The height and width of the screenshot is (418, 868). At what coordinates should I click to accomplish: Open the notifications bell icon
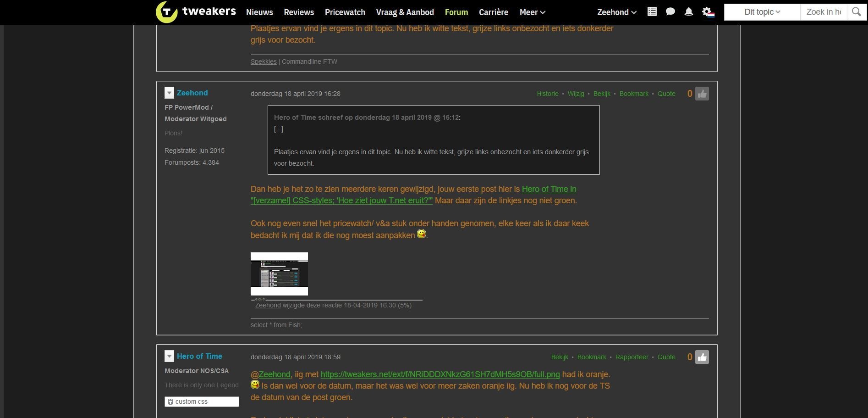point(689,12)
